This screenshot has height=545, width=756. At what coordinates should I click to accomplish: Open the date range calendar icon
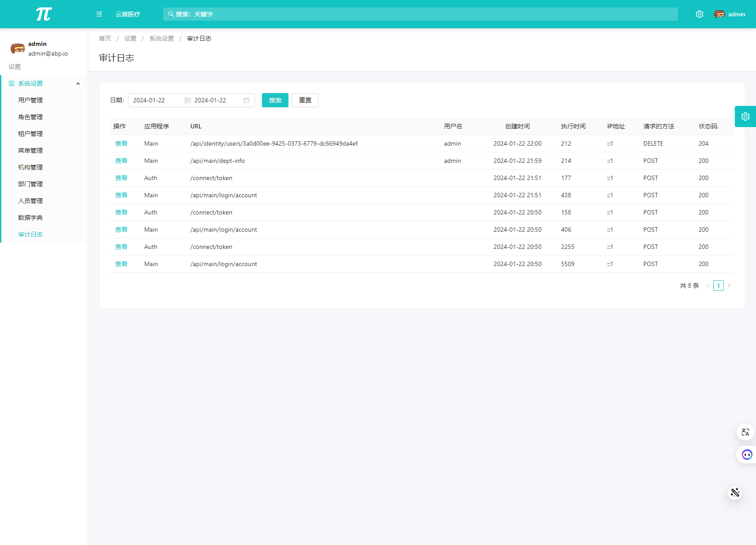[x=247, y=100]
